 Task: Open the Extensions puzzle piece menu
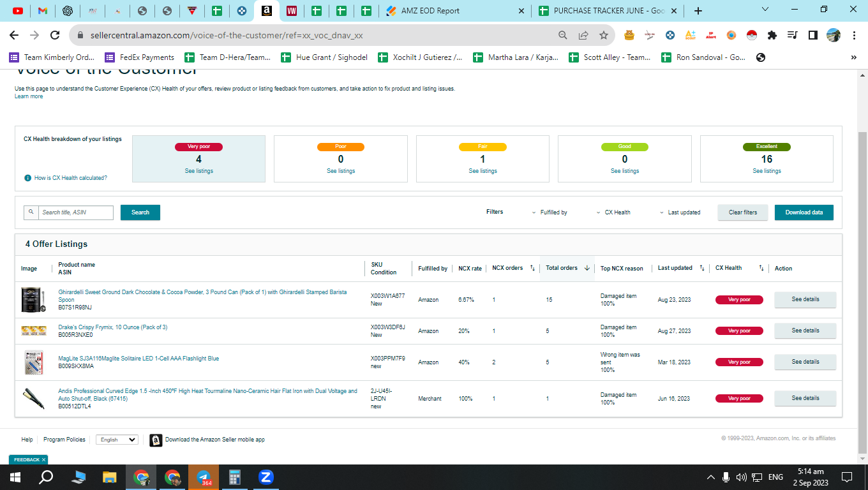pos(772,35)
